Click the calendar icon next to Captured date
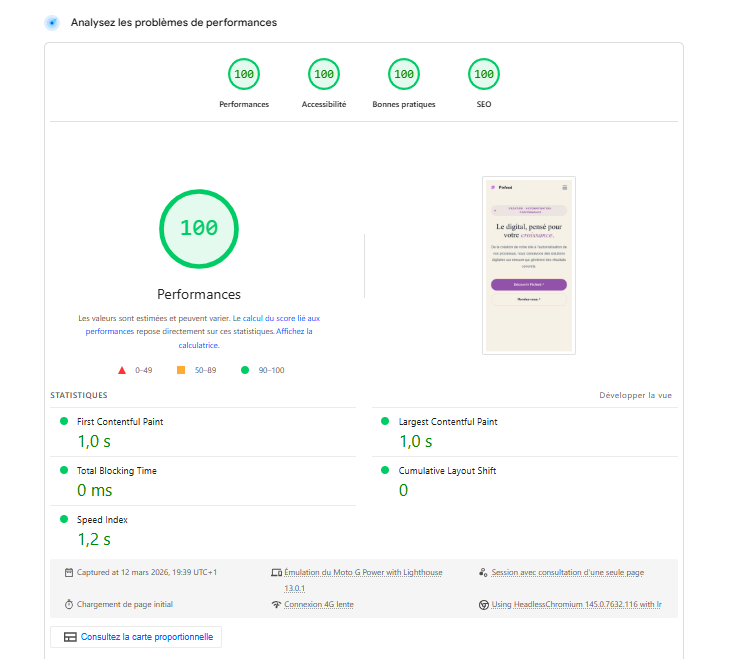 point(69,572)
